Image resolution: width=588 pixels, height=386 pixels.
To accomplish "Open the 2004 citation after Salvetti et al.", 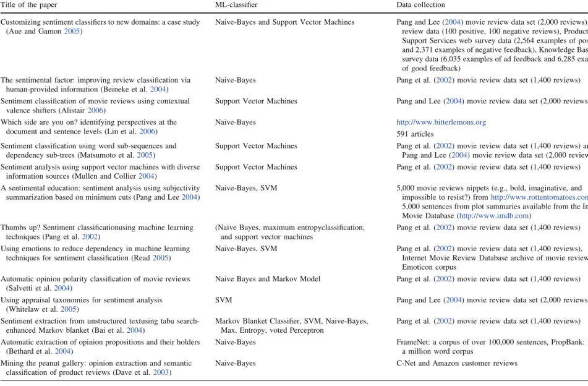I will point(62,288).
